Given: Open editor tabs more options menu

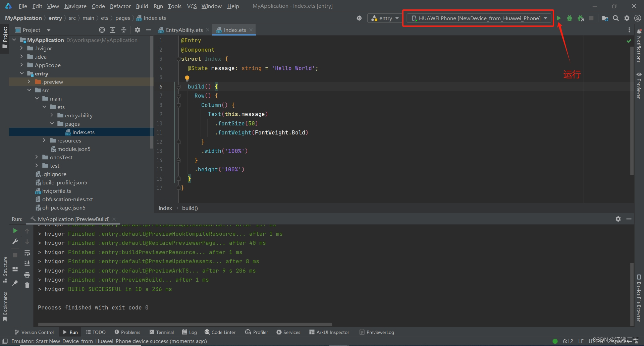Looking at the screenshot, I should [629, 30].
